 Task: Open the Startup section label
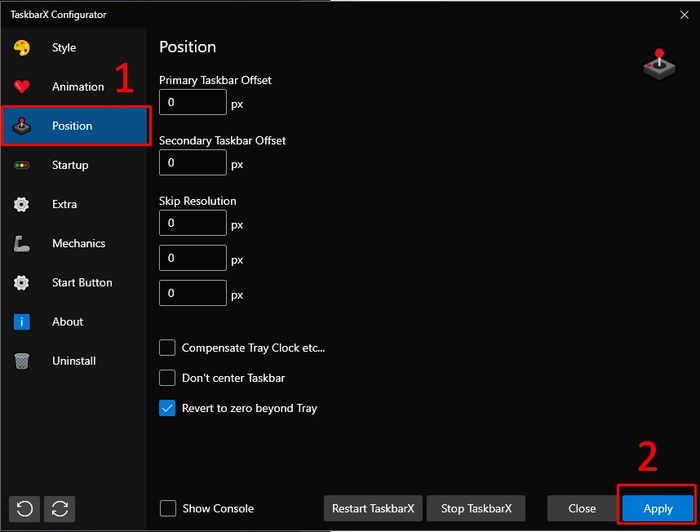pyautogui.click(x=70, y=165)
